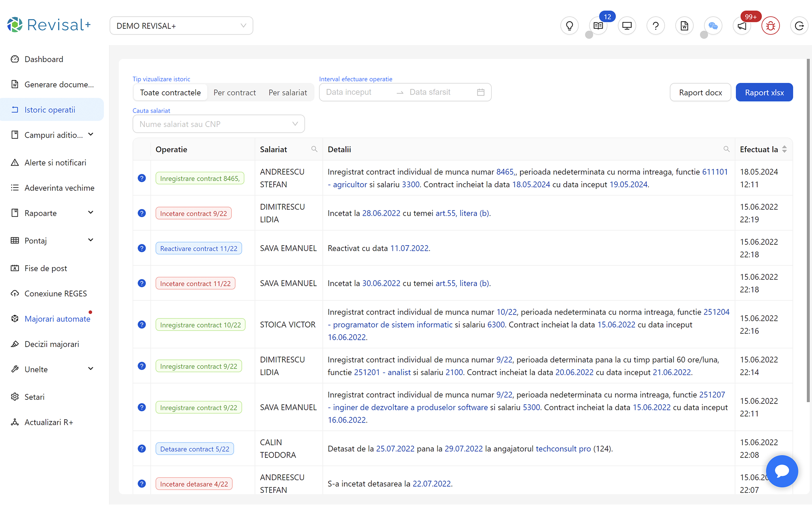The width and height of the screenshot is (812, 509).
Task: Open megaphone announcements icon with 99+ badge
Action: click(742, 26)
